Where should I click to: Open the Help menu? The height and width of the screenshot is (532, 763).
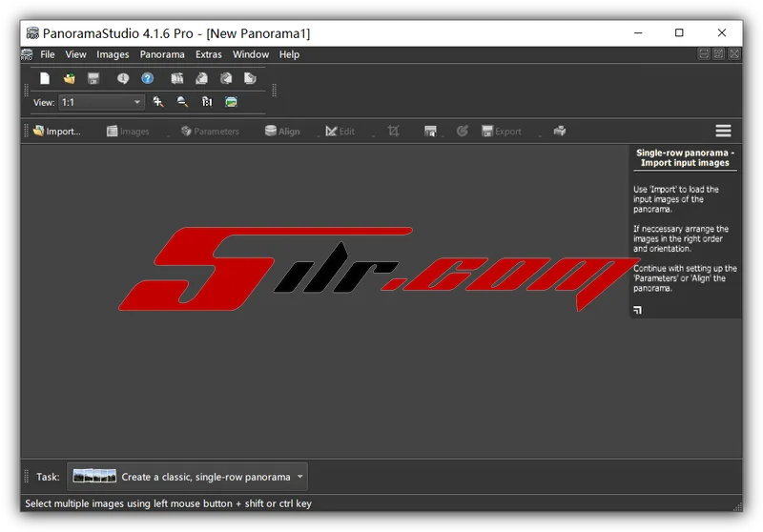point(289,54)
